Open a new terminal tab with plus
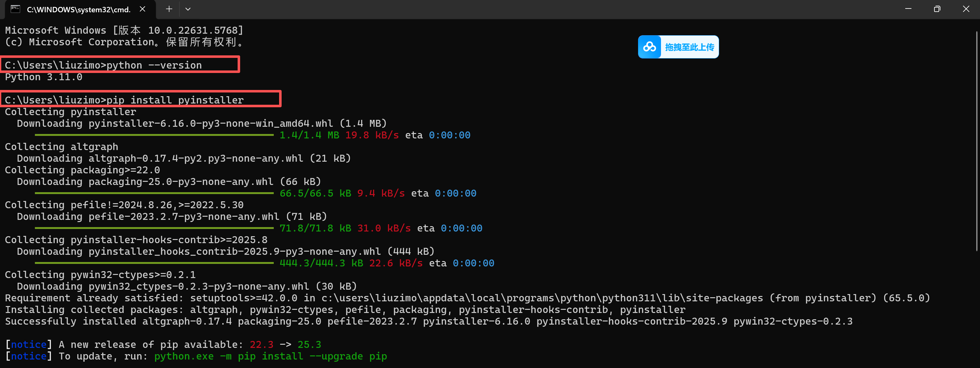The image size is (980, 368). coord(169,9)
